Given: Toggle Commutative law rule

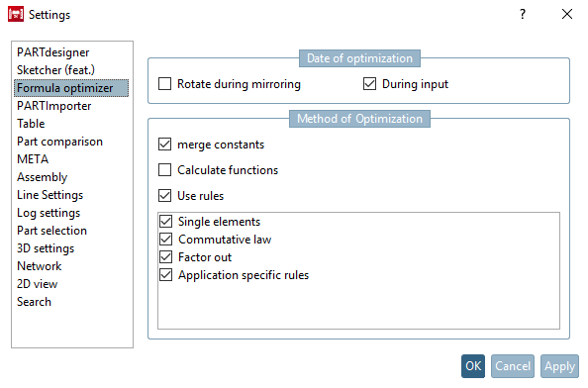Looking at the screenshot, I should click(165, 240).
